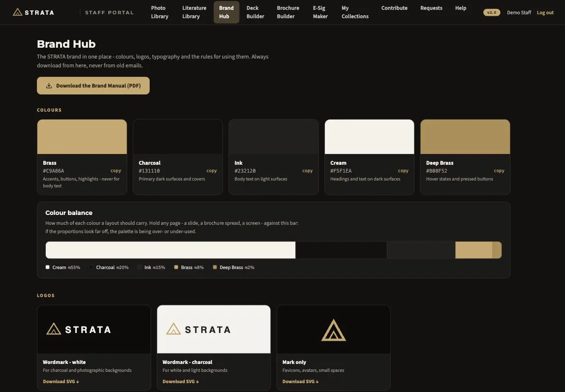The image size is (565, 392).
Task: Copy the Cream hex code
Action: pyautogui.click(x=403, y=171)
